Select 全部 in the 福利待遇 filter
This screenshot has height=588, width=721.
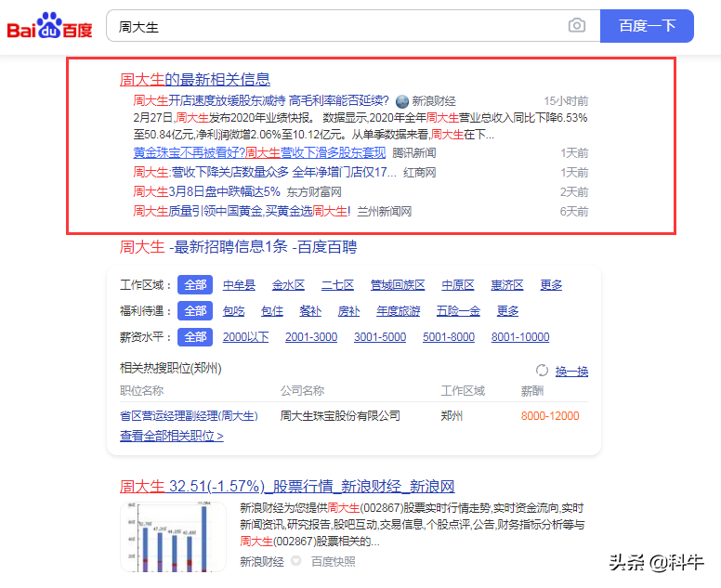coord(194,311)
